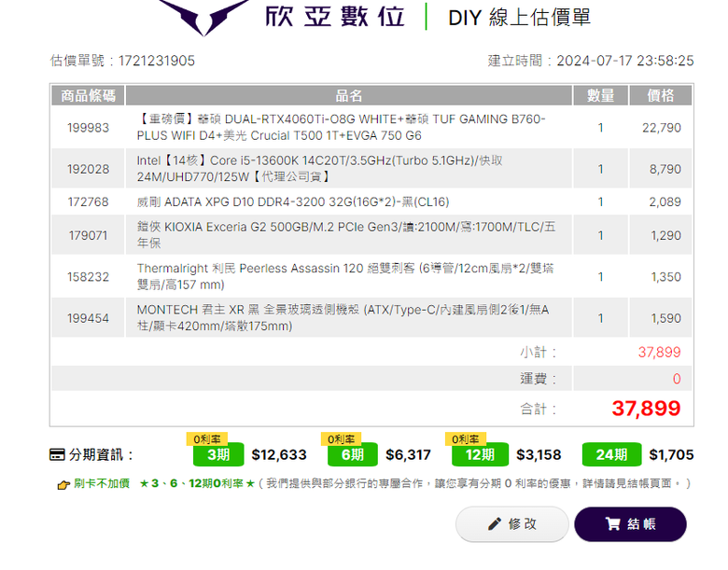Viewport: 728px width, 570px height.
Task: Click the price 2,089
Action: (x=665, y=202)
